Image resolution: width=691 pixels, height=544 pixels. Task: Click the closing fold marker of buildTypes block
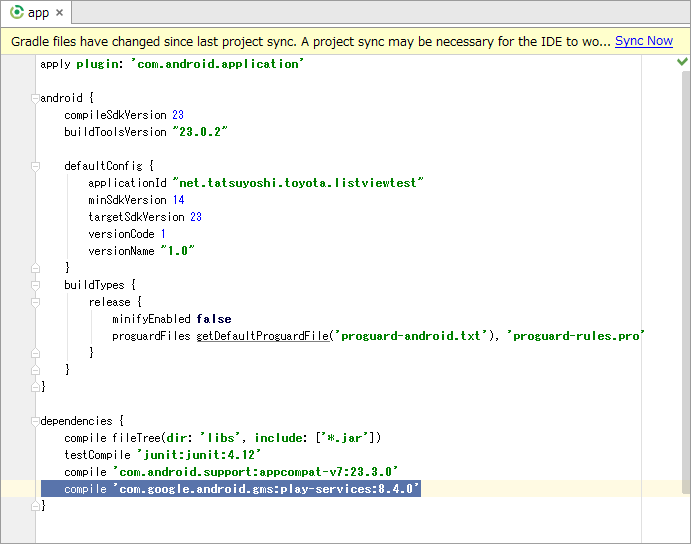point(35,370)
